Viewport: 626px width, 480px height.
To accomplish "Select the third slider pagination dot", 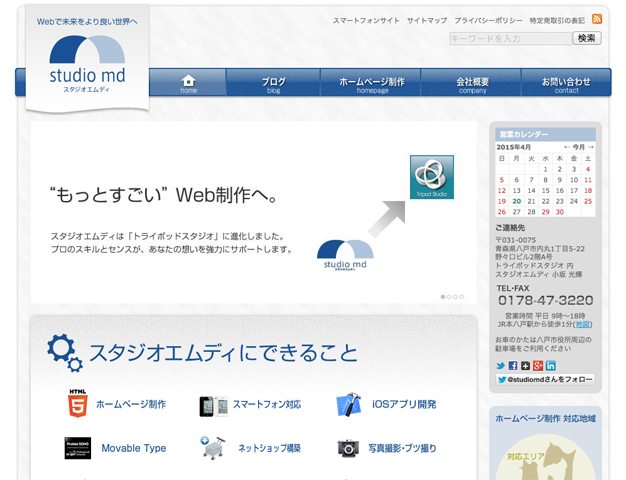I will [456, 297].
